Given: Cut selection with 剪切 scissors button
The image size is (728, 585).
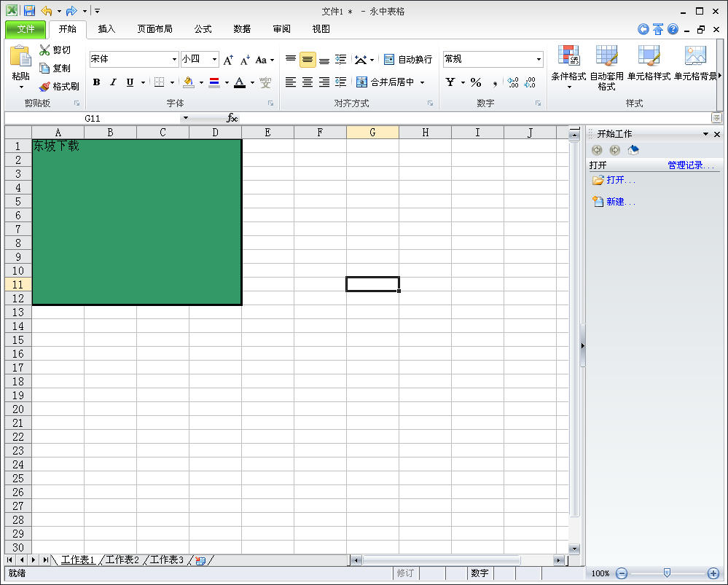Looking at the screenshot, I should click(55, 50).
